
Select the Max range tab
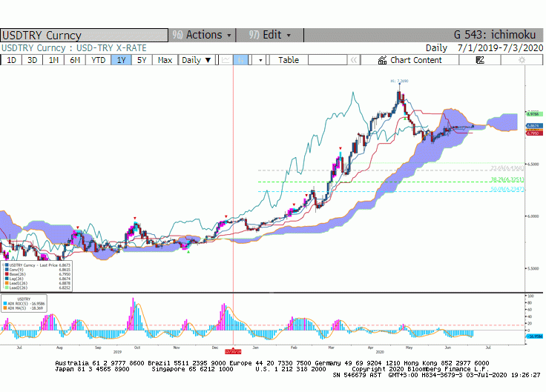pyautogui.click(x=165, y=60)
